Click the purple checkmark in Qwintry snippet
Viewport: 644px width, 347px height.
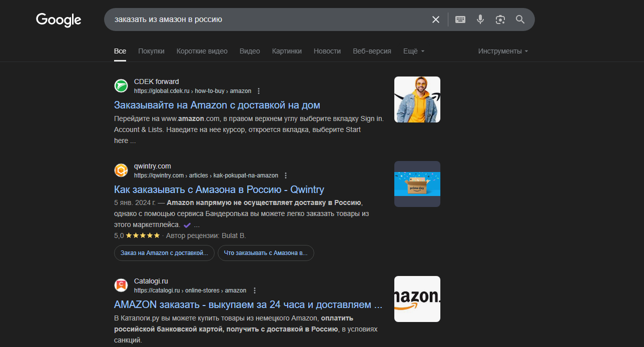(x=187, y=225)
